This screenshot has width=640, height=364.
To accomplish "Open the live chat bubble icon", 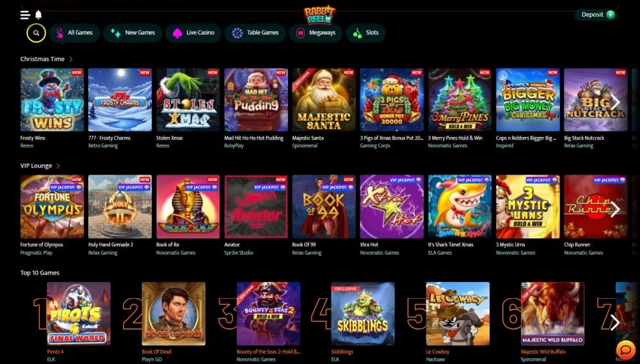I will (625, 350).
